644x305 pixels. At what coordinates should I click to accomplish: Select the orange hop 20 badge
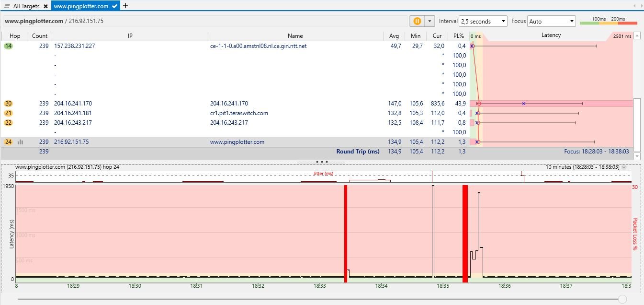pos(9,104)
